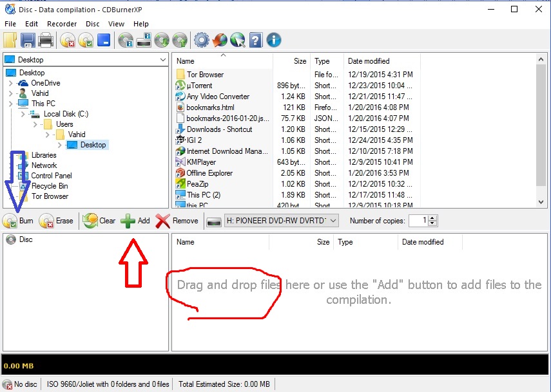The width and height of the screenshot is (551, 392).
Task: Open the View menu
Action: (116, 24)
